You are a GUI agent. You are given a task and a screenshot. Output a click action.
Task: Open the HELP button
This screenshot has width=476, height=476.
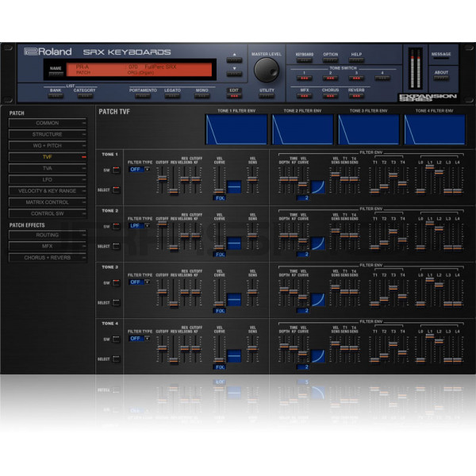[356, 60]
